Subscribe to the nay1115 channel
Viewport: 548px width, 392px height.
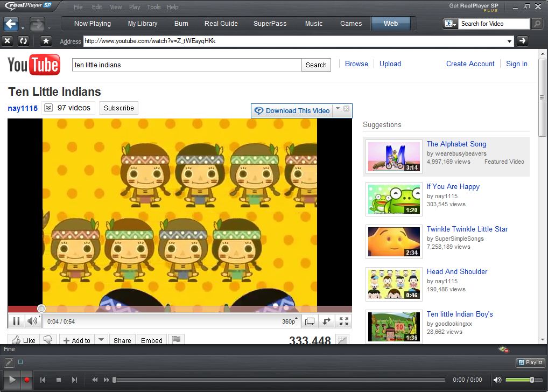click(x=119, y=108)
